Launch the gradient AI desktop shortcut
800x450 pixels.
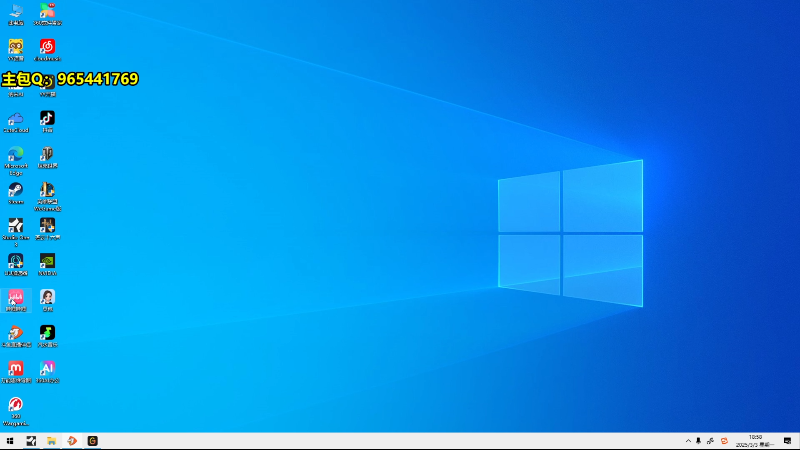coord(47,371)
